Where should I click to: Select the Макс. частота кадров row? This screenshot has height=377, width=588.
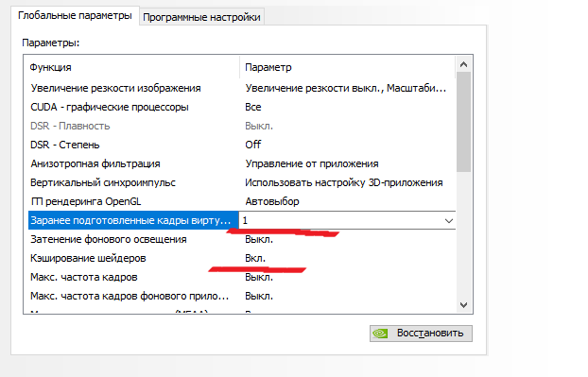pyautogui.click(x=242, y=277)
